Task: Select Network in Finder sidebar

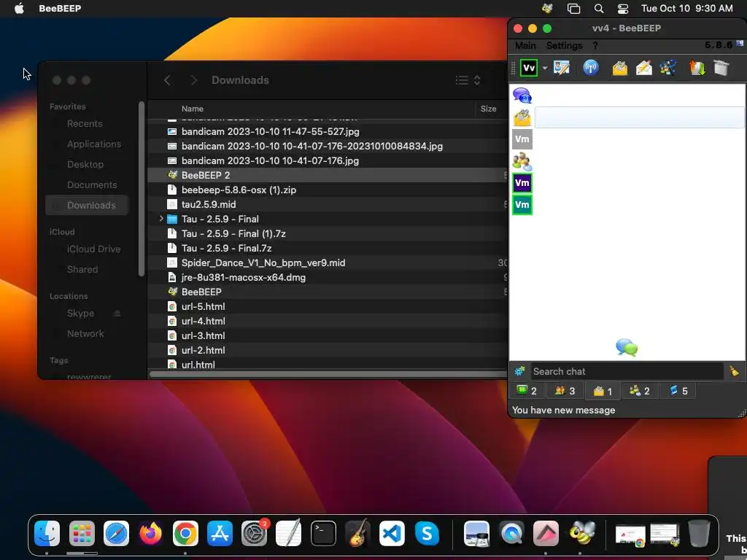Action: coord(85,333)
